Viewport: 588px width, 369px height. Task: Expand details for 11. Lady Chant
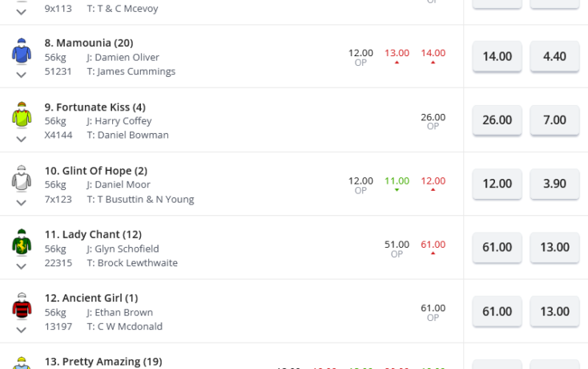[x=22, y=266]
